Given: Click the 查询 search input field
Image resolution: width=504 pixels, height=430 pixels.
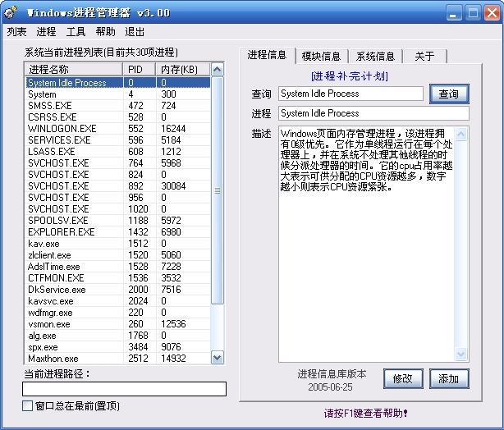Looking at the screenshot, I should pos(351,94).
